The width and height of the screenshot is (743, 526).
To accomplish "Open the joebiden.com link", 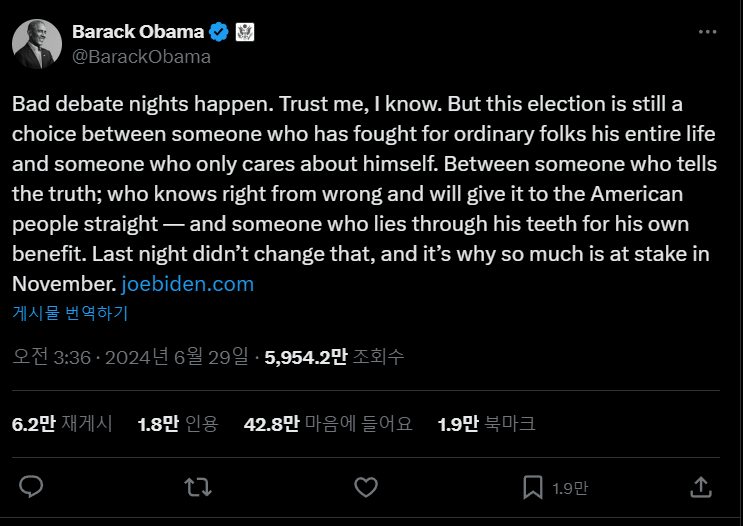I will click(x=188, y=284).
